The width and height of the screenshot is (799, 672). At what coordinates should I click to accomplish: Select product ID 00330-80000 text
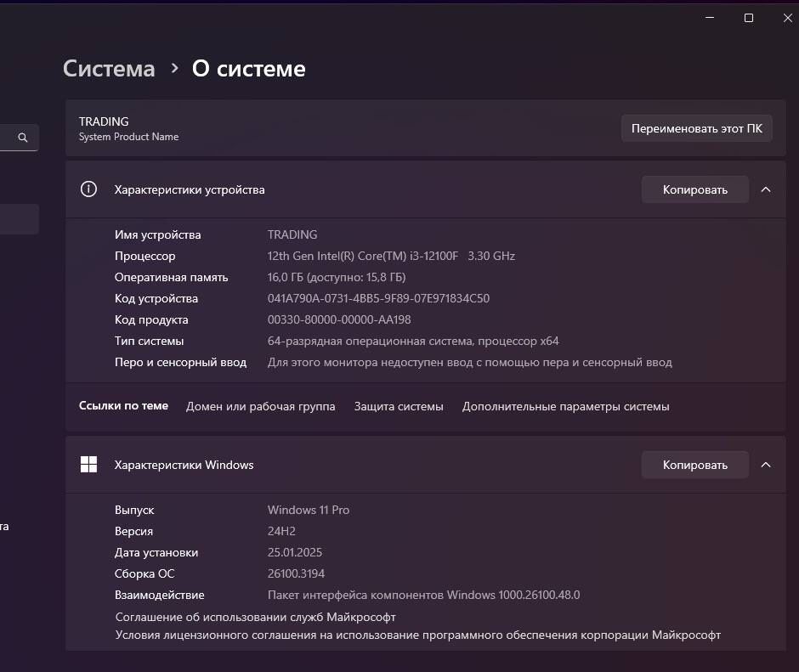339,319
